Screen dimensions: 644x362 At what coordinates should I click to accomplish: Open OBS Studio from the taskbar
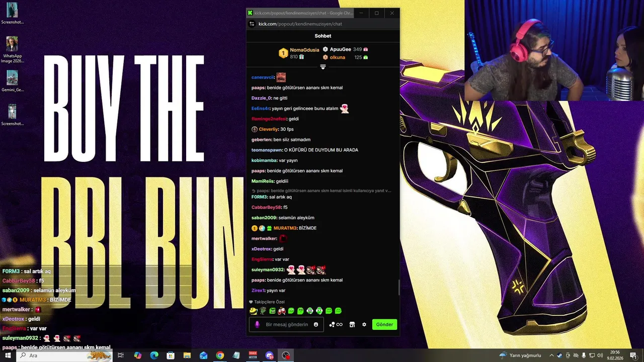point(286,355)
